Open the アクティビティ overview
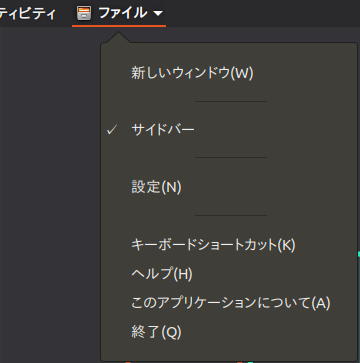360x363 pixels. [27, 13]
